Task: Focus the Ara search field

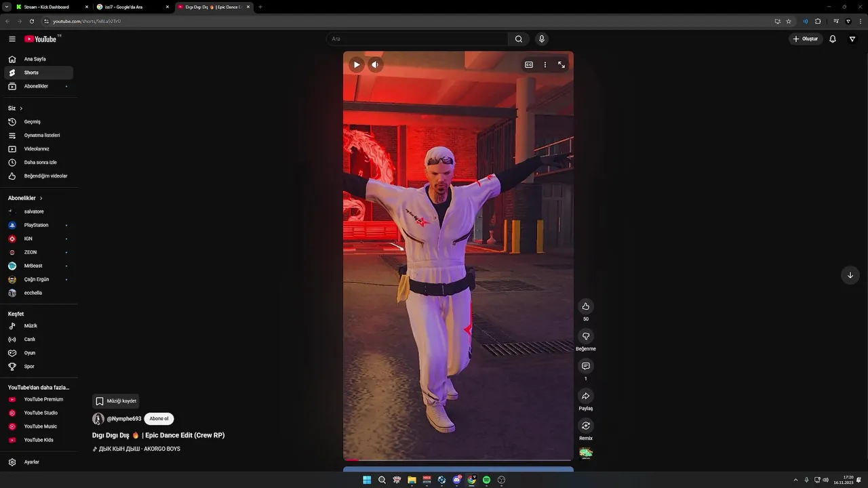Action: point(417,39)
